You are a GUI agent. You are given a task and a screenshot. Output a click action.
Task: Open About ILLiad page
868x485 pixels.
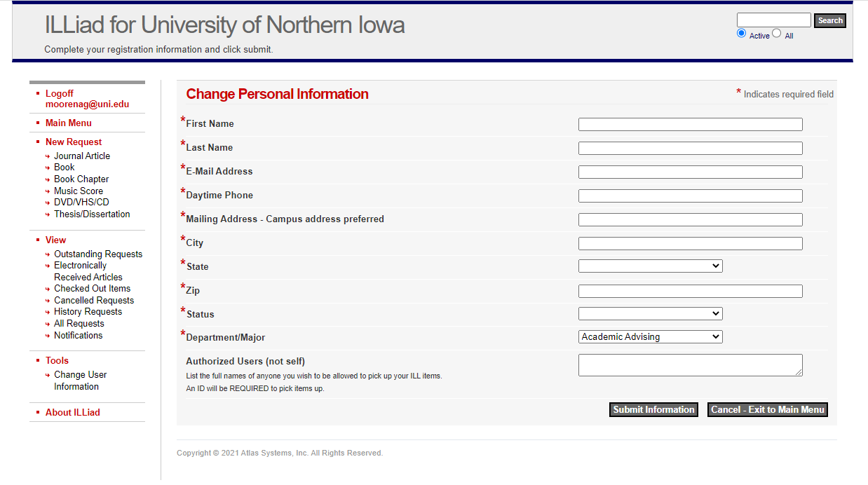click(x=73, y=413)
